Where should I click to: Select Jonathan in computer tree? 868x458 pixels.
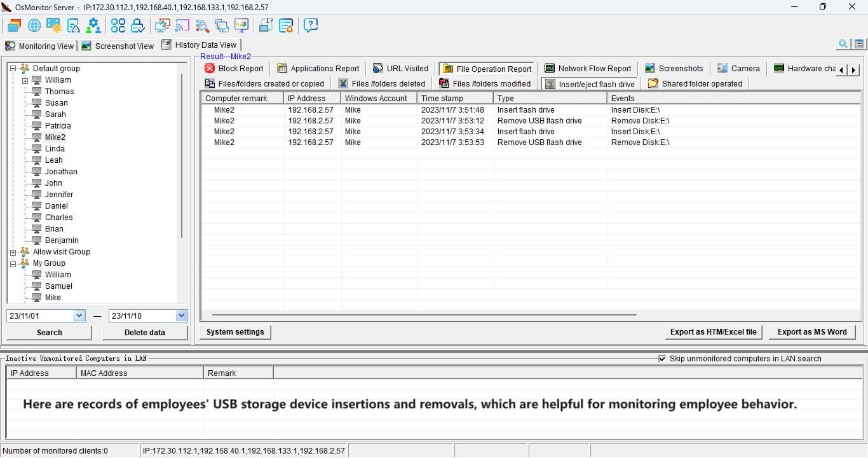click(x=61, y=172)
